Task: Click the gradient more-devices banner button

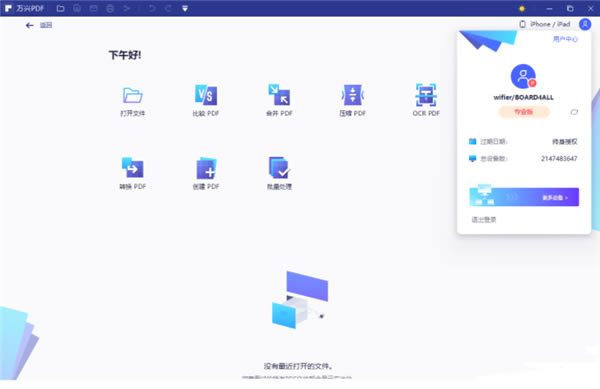Action: pyautogui.click(x=524, y=197)
